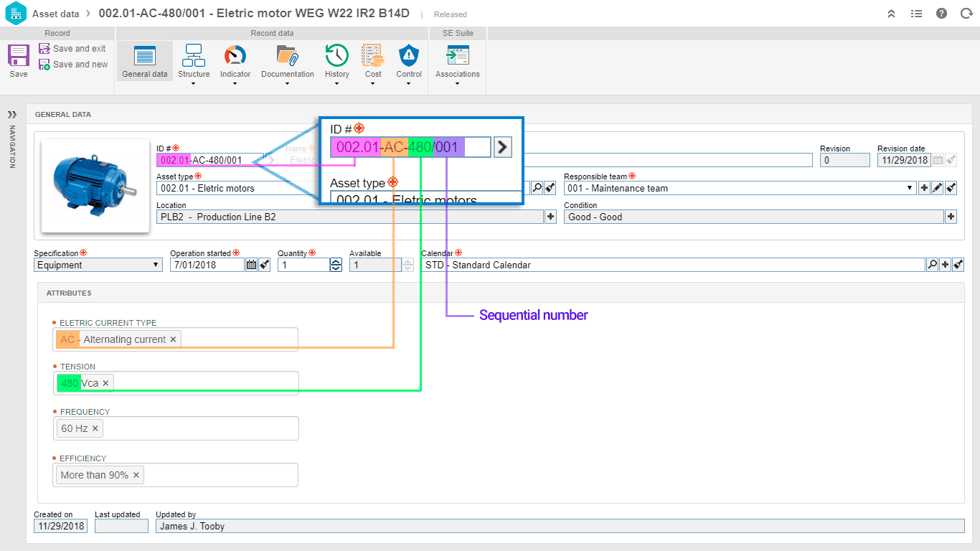The width and height of the screenshot is (980, 551).
Task: Open the Associations tool
Action: pyautogui.click(x=457, y=62)
